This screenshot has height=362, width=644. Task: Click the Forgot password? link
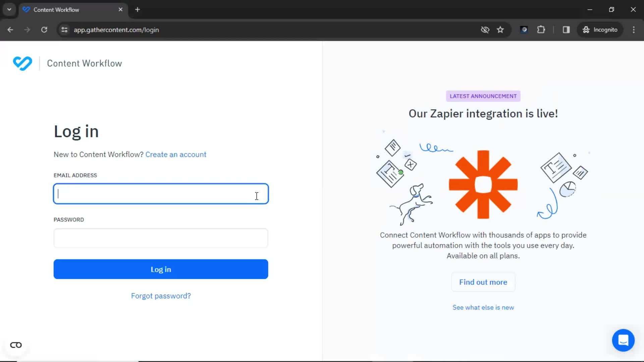[161, 296]
